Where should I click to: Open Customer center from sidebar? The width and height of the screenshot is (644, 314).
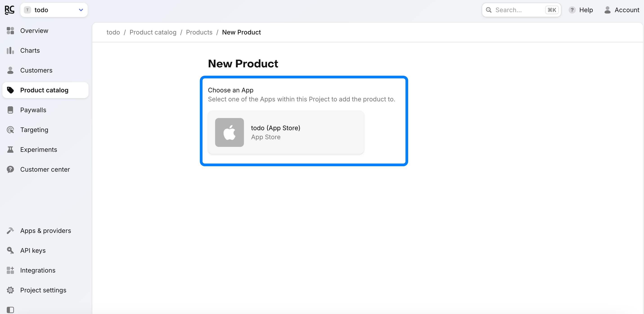pos(45,169)
